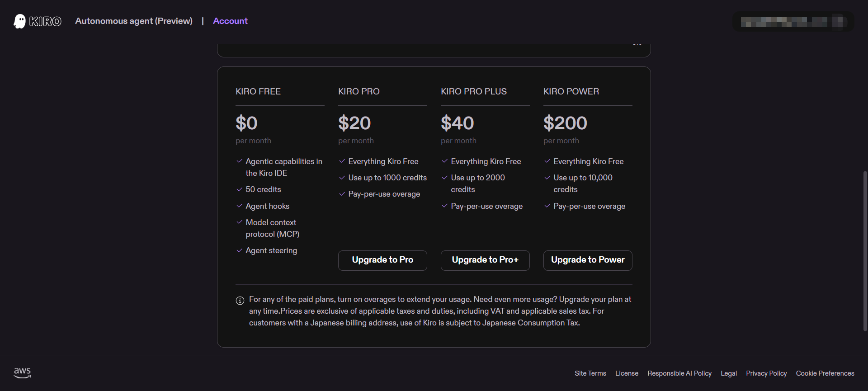This screenshot has height=391, width=868.
Task: Click the AWS logo in footer
Action: pyautogui.click(x=22, y=373)
